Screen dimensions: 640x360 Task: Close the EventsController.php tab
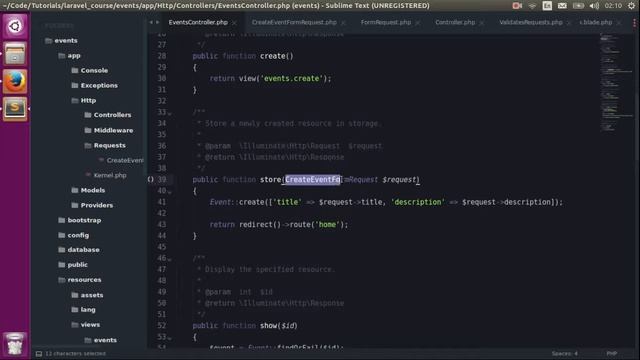(235, 23)
